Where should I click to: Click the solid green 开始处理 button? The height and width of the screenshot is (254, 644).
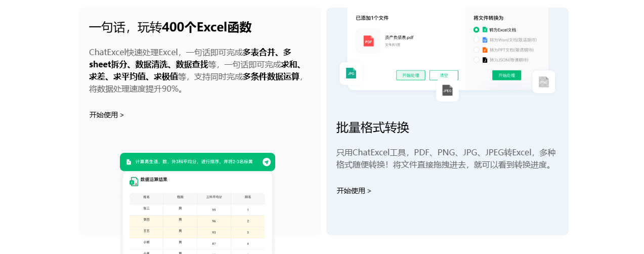pyautogui.click(x=506, y=75)
